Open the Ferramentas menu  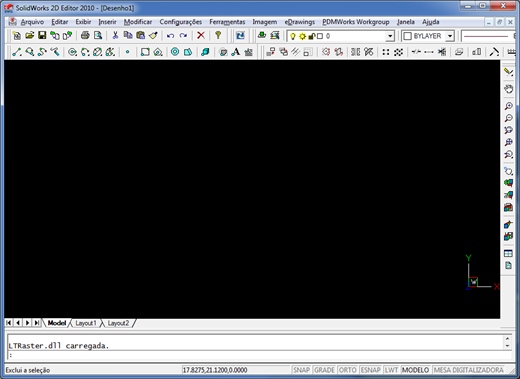pyautogui.click(x=227, y=22)
